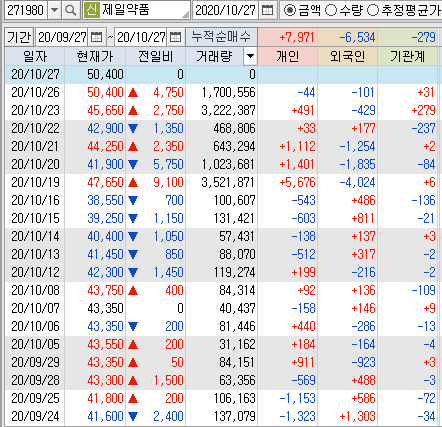Click the stock code field 271980
The image size is (442, 427).
click(x=26, y=10)
